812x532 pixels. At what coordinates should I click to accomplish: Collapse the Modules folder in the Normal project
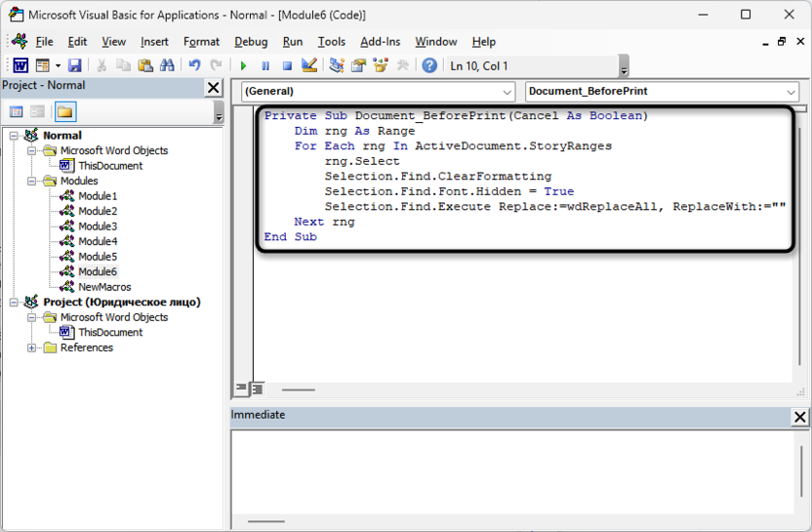coord(32,181)
